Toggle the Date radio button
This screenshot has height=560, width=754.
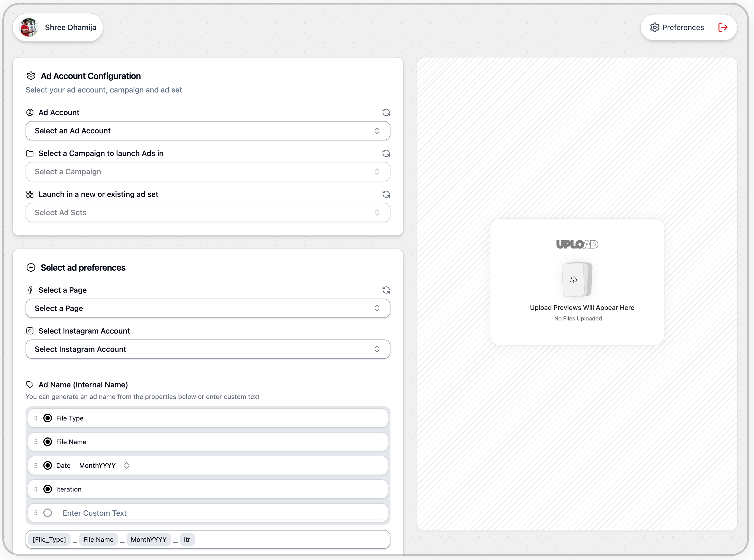tap(48, 466)
